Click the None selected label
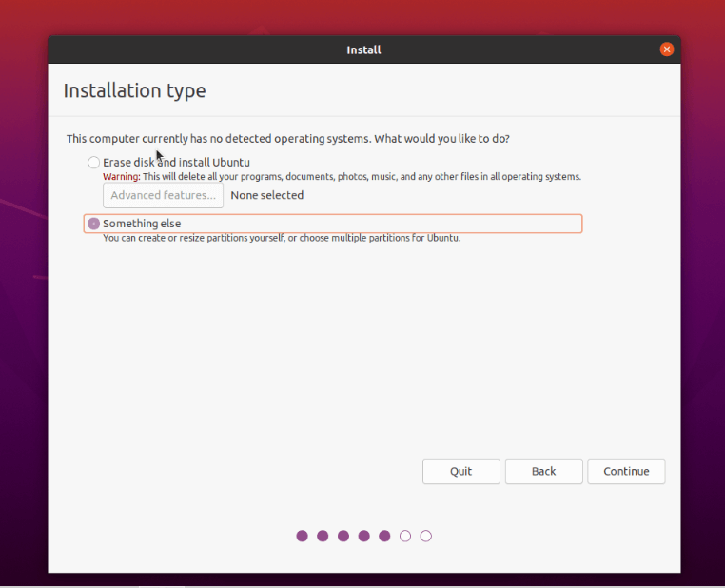 click(267, 195)
